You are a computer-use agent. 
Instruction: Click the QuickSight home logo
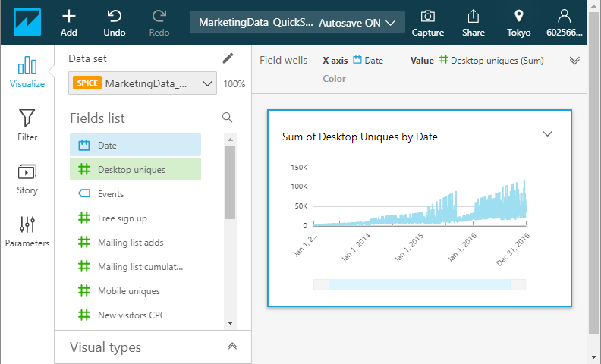[27, 22]
